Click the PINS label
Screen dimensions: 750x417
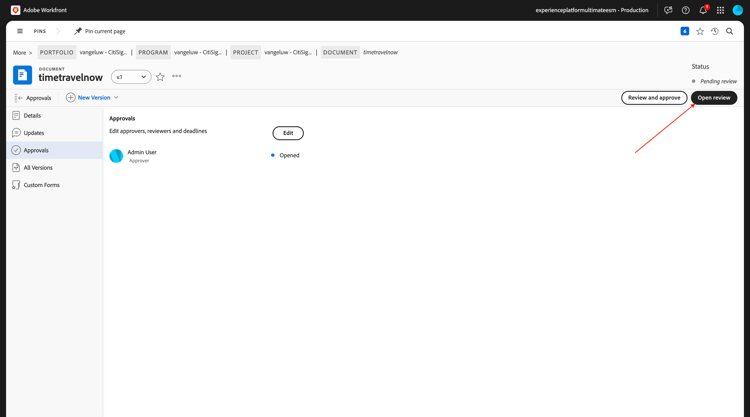coord(40,31)
